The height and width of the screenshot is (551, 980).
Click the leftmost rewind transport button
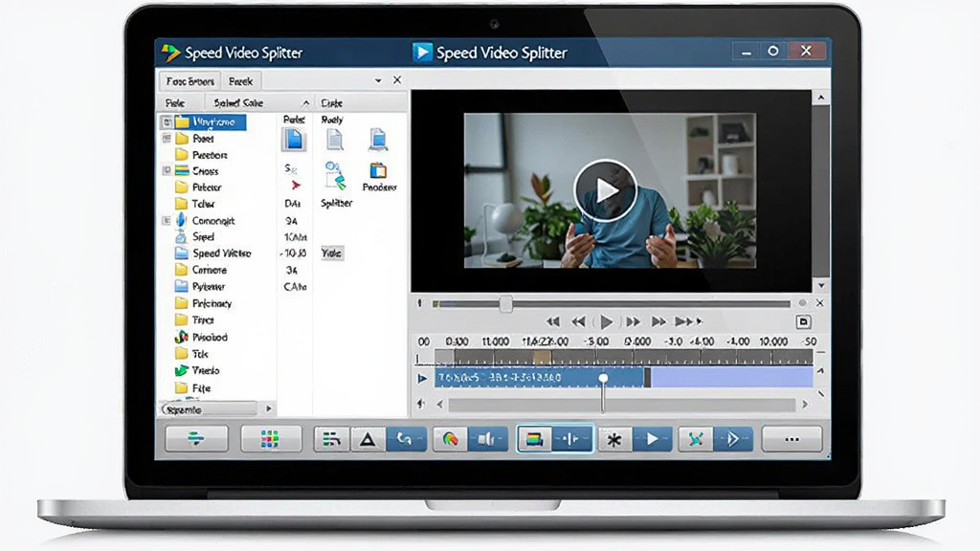point(552,321)
